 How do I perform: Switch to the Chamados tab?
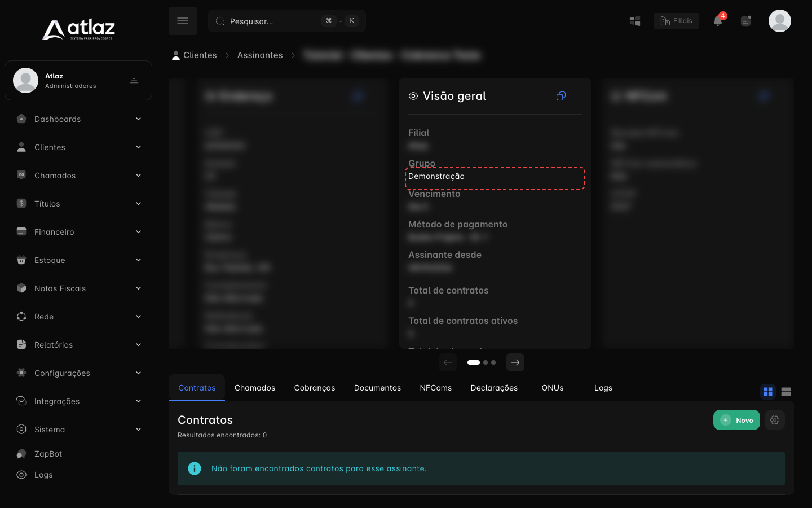(255, 388)
